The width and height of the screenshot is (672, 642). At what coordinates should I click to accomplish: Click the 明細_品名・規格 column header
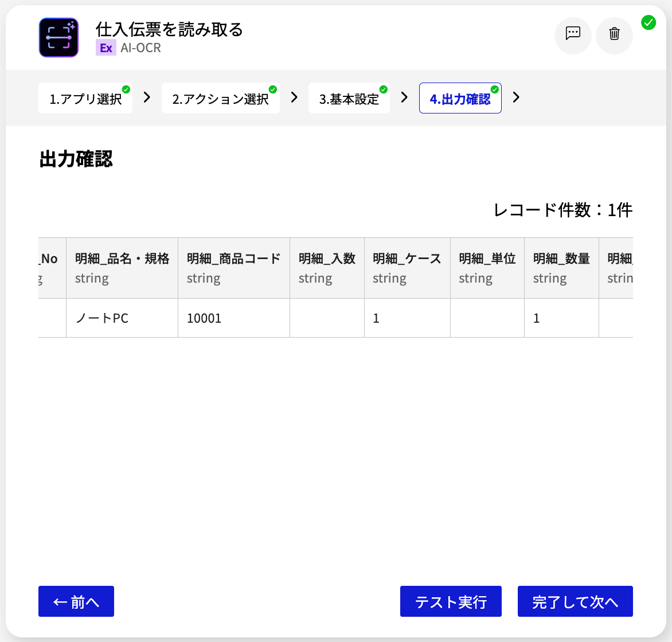click(x=122, y=268)
